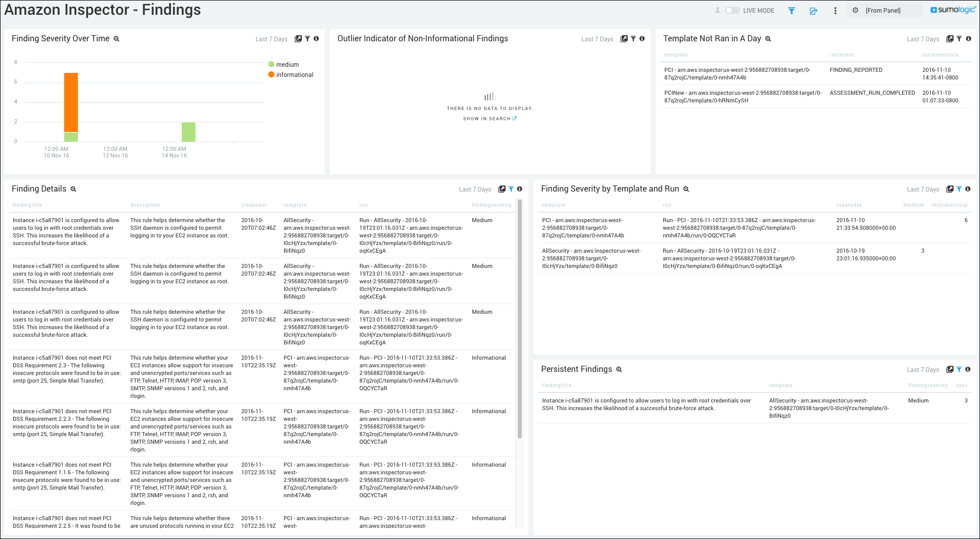
Task: Toggle the medium series in legend
Action: (287, 64)
